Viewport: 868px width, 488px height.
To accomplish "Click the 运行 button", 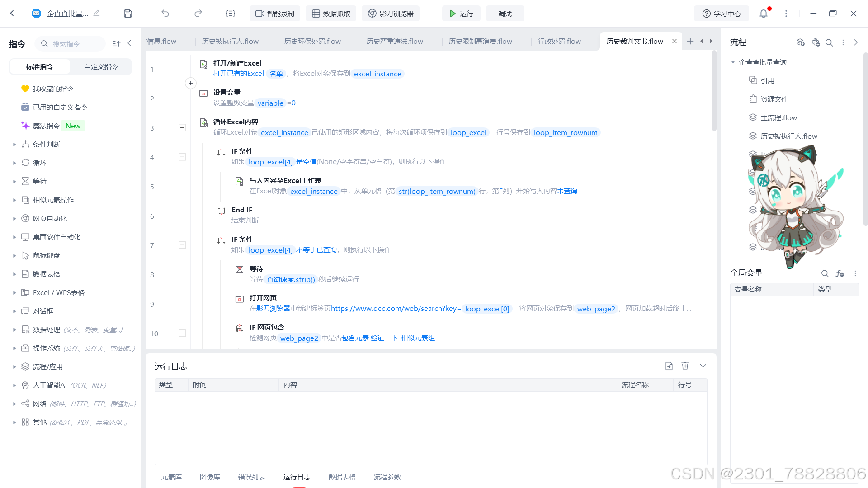I will click(461, 14).
